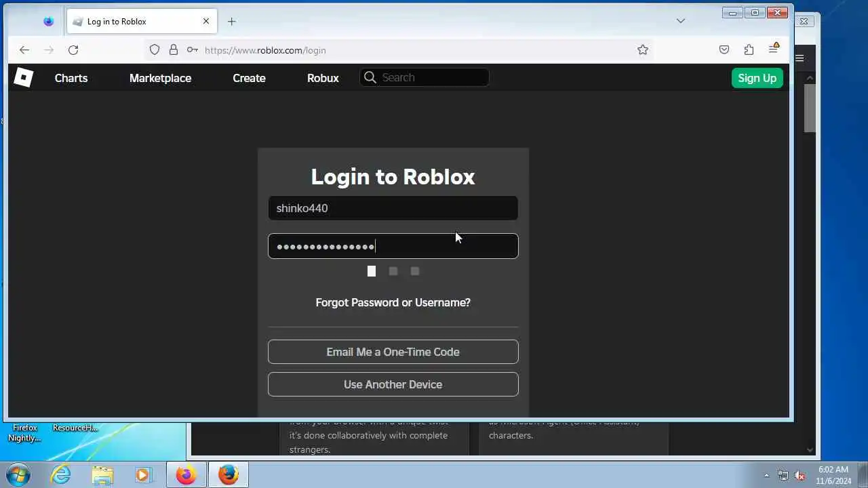Open ResourceH... desktop shortcut
The width and height of the screenshot is (868, 488).
75,428
